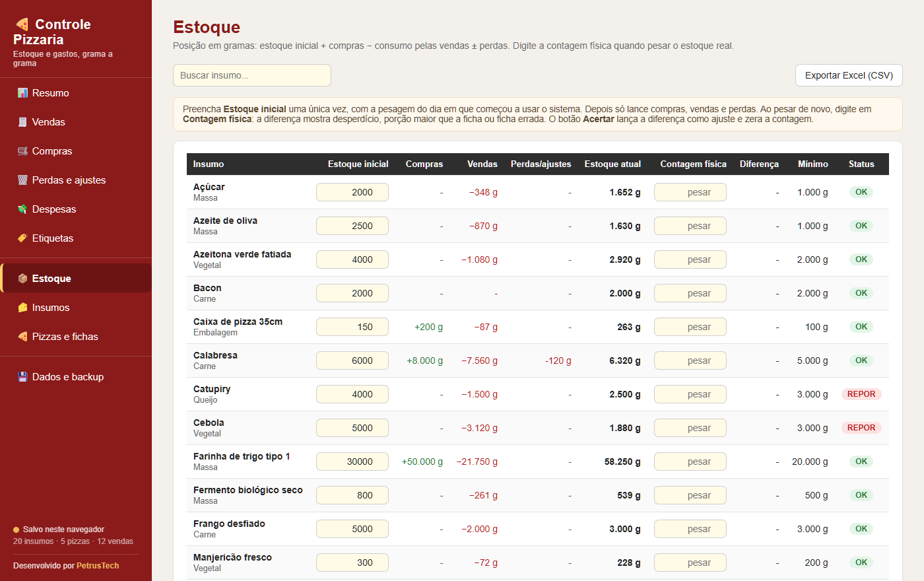
Task: Click Açúcar OK status badge
Action: [x=861, y=192]
